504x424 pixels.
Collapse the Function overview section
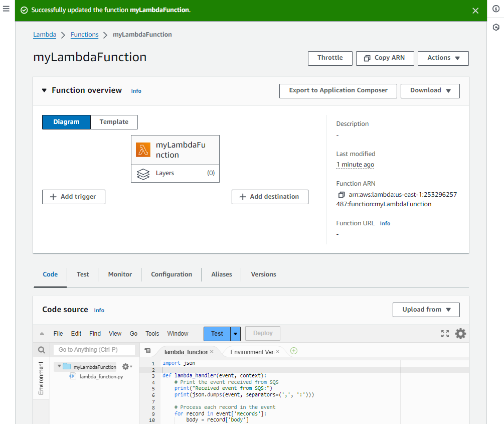click(x=44, y=91)
